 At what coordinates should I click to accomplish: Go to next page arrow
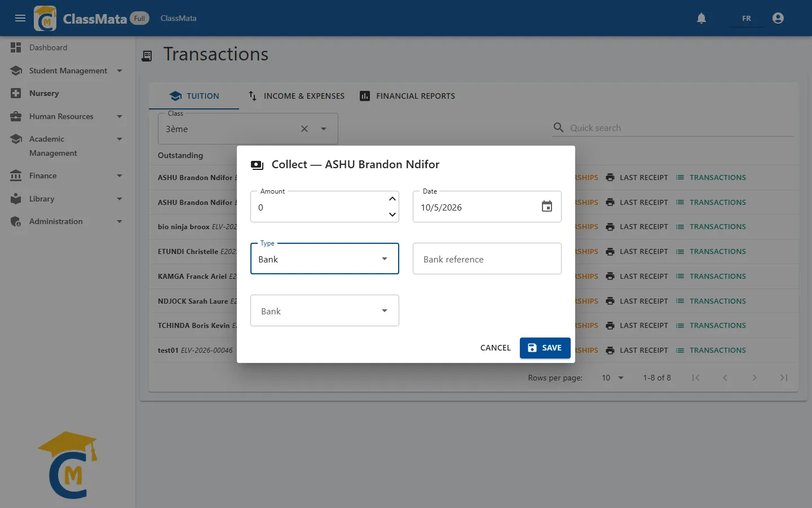pos(754,378)
